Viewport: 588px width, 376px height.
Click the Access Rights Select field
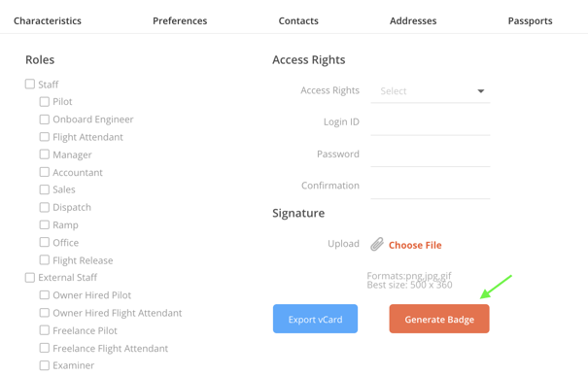pos(431,91)
